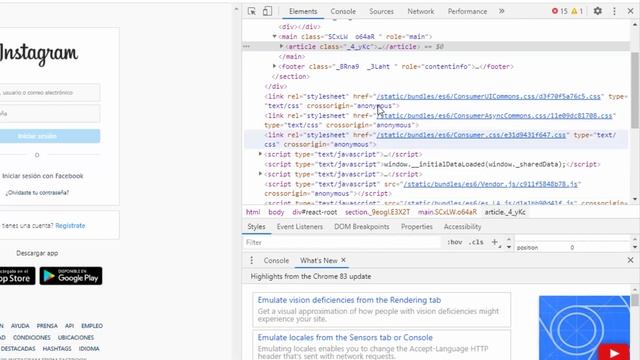Screen dimensions: 640x360
Task: Open ConsumerAsyncCommons.css stylesheet link
Action: [496, 116]
